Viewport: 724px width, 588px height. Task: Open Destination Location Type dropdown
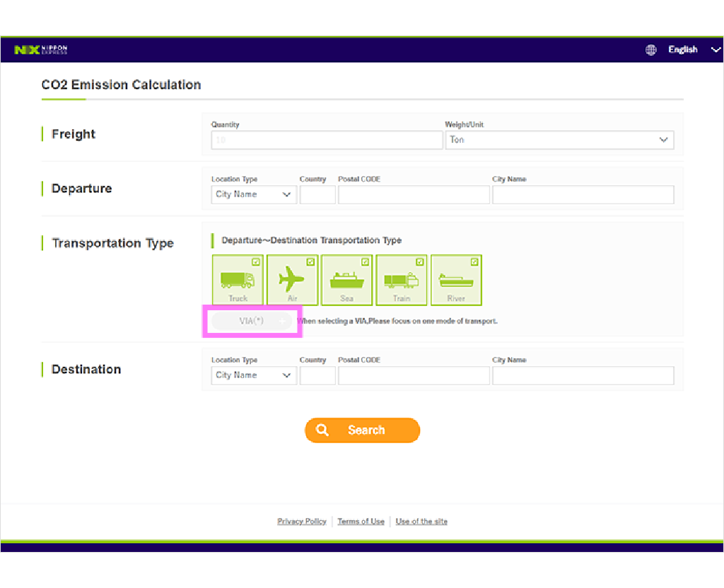(254, 375)
